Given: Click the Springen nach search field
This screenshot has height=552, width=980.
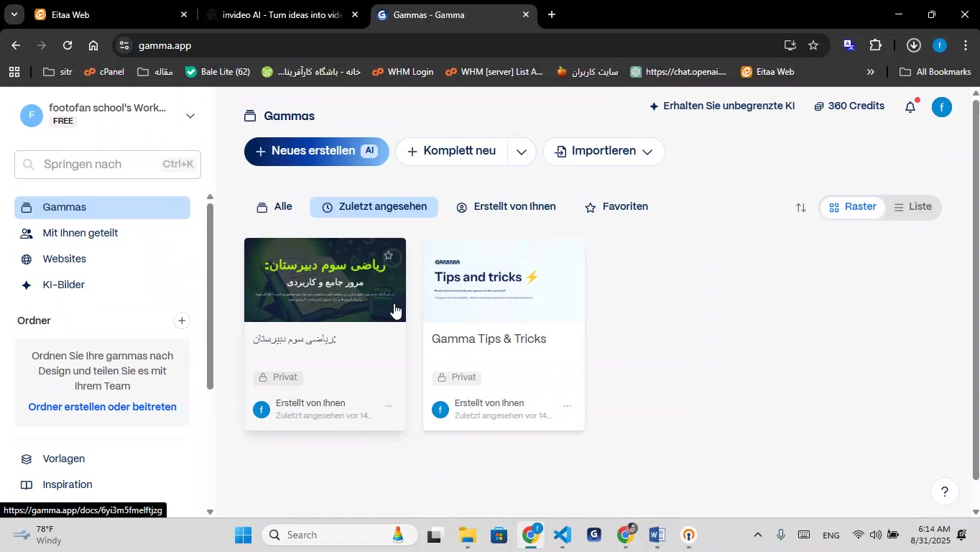Looking at the screenshot, I should point(108,165).
